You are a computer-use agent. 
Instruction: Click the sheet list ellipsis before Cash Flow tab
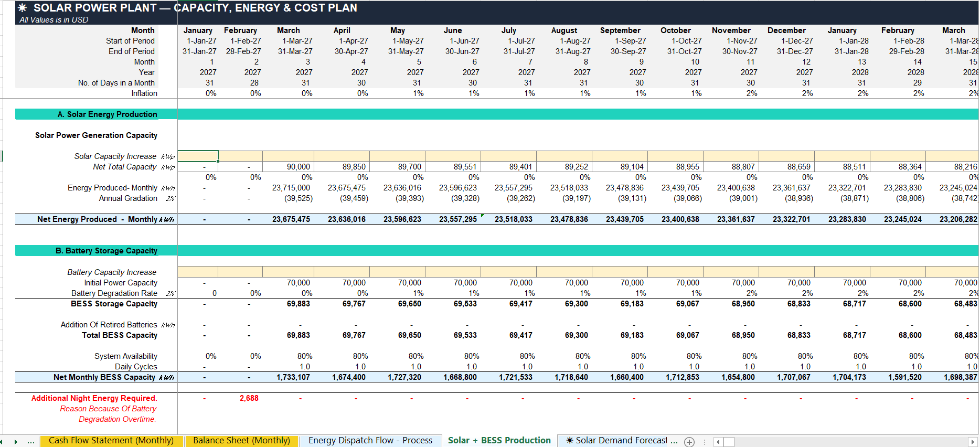[x=31, y=441]
